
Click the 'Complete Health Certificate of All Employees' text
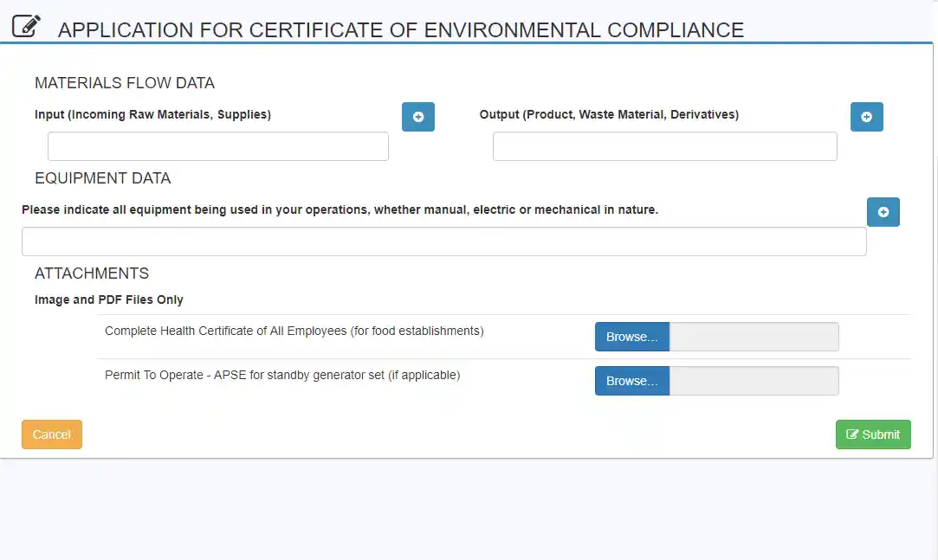(x=294, y=331)
